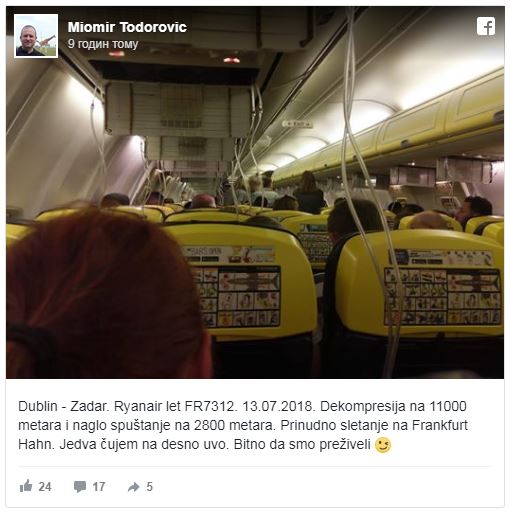The height and width of the screenshot is (513, 510).
Task: Click the winking emoji in the caption
Action: (x=383, y=445)
